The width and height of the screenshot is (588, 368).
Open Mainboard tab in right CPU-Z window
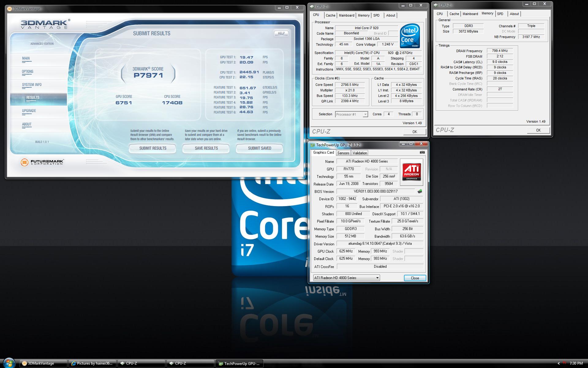(470, 14)
